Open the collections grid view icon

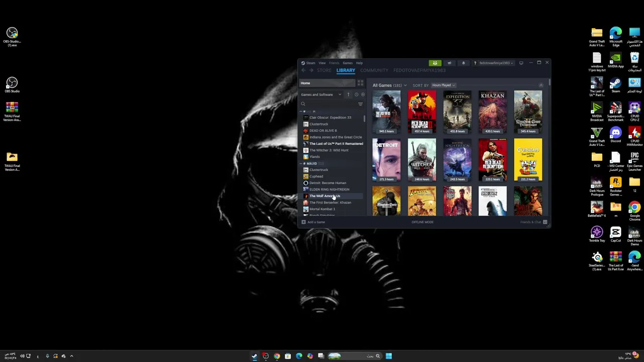(360, 83)
